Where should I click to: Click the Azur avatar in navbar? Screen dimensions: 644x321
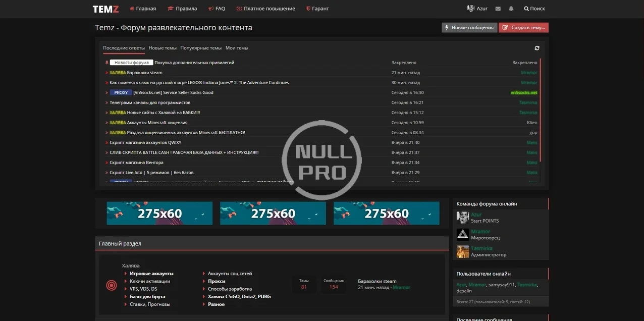tap(471, 9)
